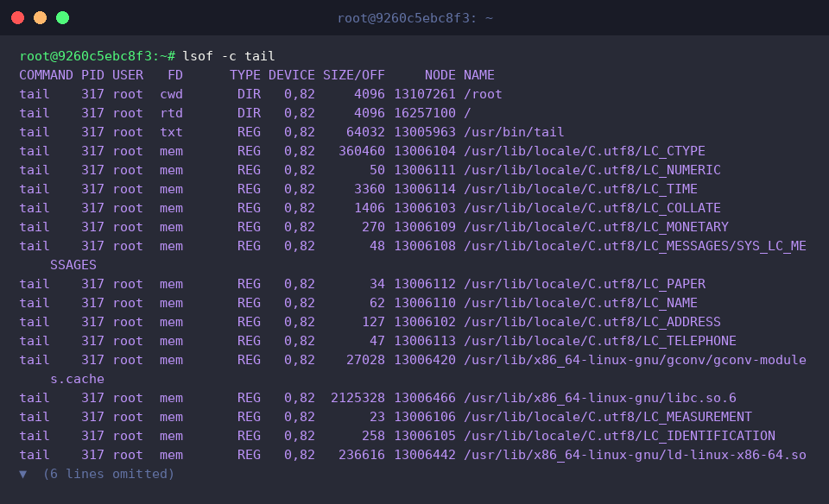
Task: Click the LC_COLLATE locale file path
Action: (x=592, y=208)
